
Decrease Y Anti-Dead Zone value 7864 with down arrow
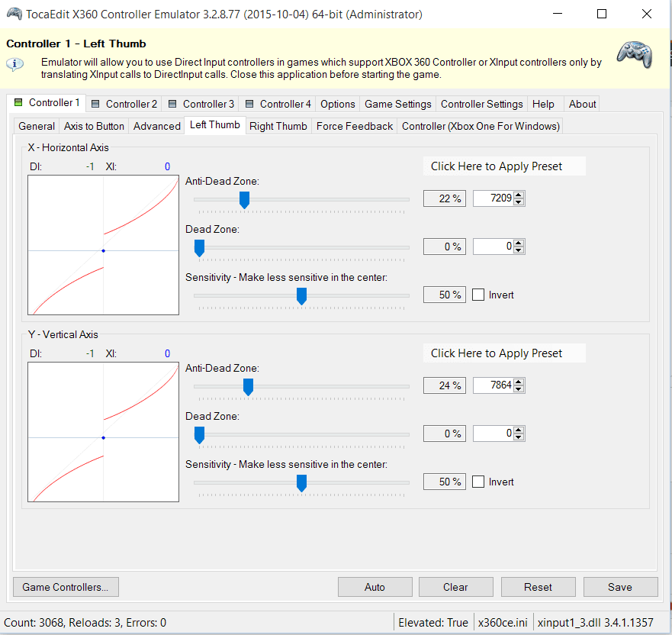pos(519,389)
